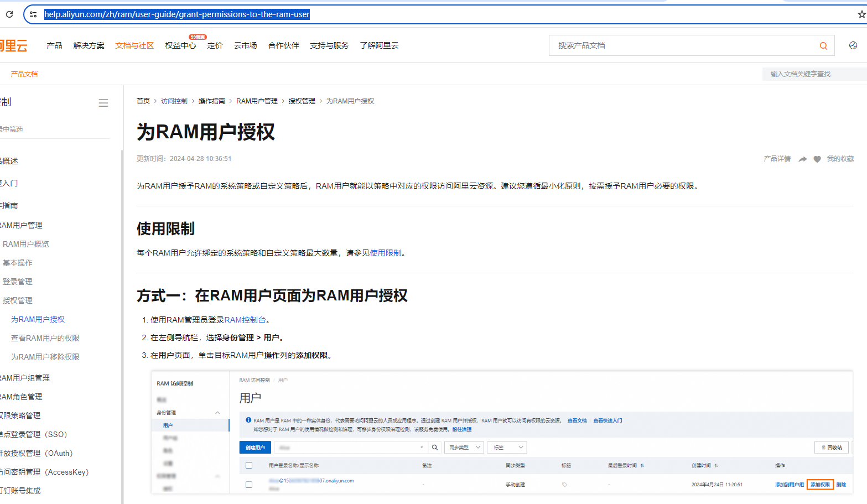Open 我的收藏
This screenshot has width=867, height=504.
[x=840, y=159]
